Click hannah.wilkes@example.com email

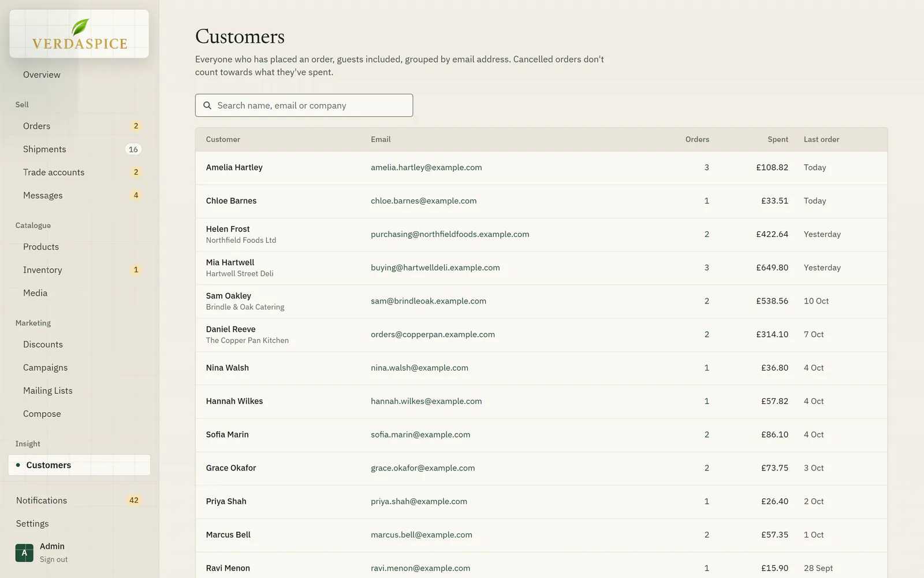[x=426, y=401]
